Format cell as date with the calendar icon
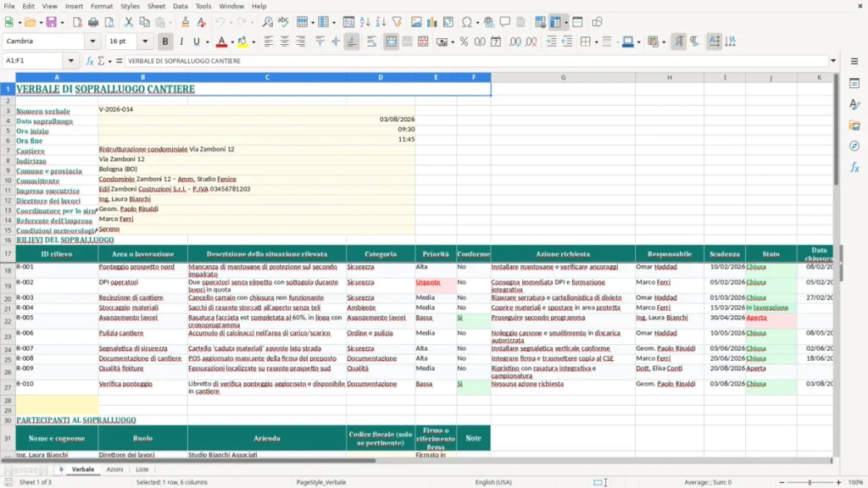The width and height of the screenshot is (868, 488). click(x=496, y=42)
